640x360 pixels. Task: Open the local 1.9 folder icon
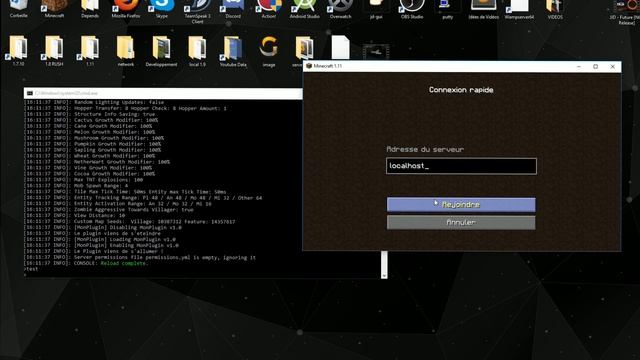click(x=198, y=51)
